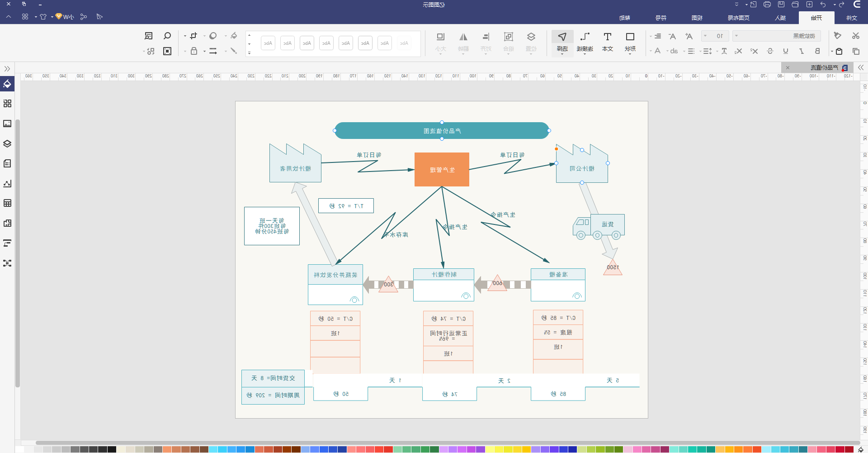Image resolution: width=868 pixels, height=453 pixels.
Task: Open the Image panel in sidebar
Action: coord(7,124)
